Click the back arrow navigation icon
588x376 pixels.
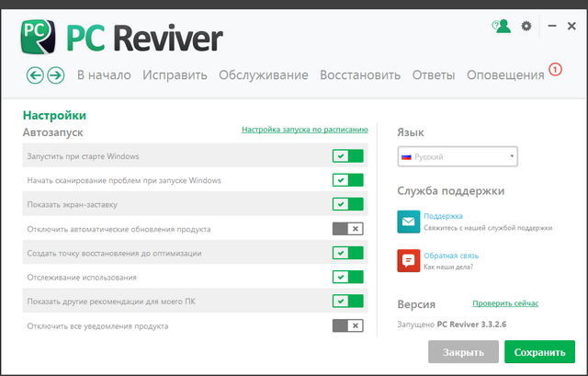click(x=36, y=75)
